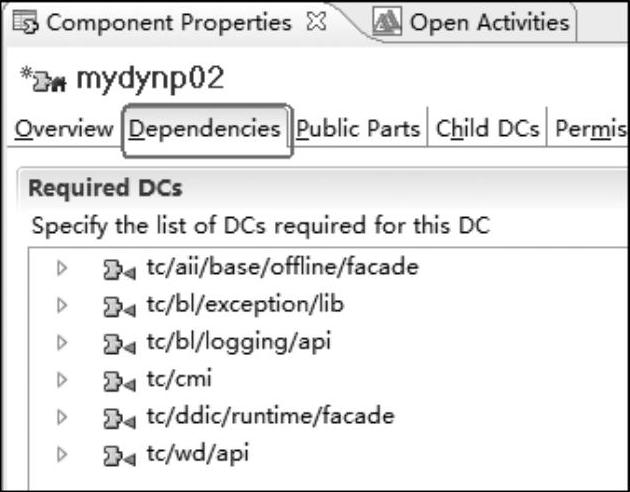This screenshot has width=630, height=492.
Task: Click the Component Properties view icon
Action: (25, 22)
